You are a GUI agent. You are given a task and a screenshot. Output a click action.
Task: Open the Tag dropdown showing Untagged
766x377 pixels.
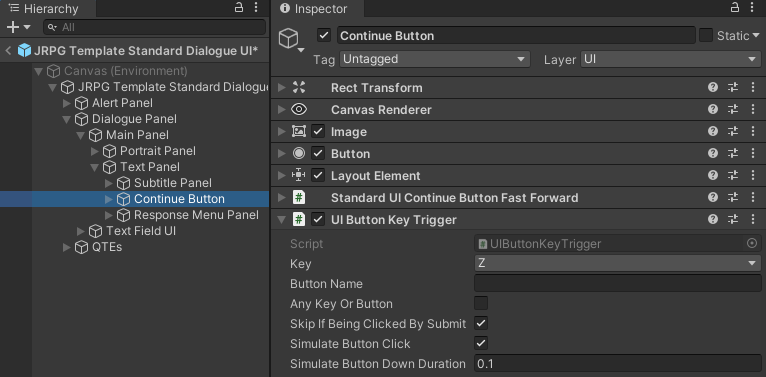[x=435, y=59]
